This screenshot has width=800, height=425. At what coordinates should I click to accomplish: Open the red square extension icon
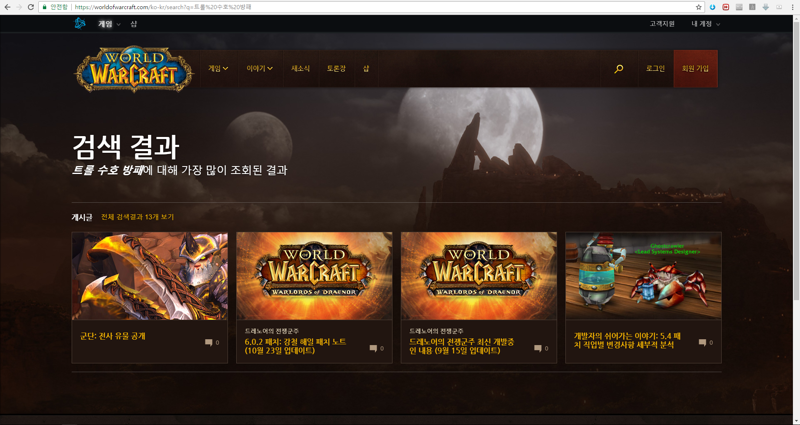(726, 7)
